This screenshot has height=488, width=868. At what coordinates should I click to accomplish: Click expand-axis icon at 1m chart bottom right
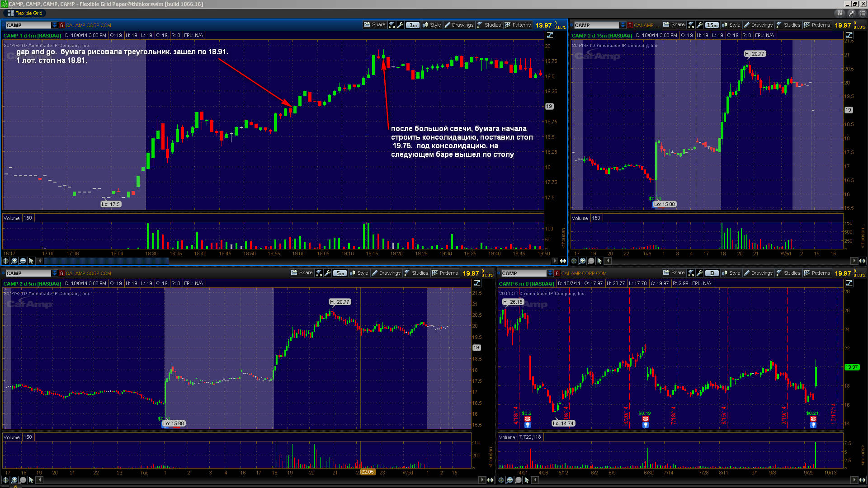[563, 261]
